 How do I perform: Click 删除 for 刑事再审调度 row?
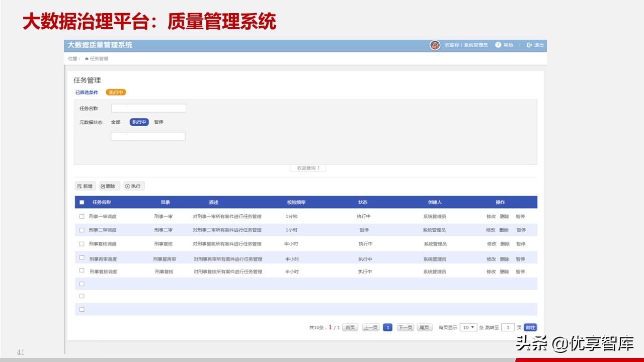505,259
